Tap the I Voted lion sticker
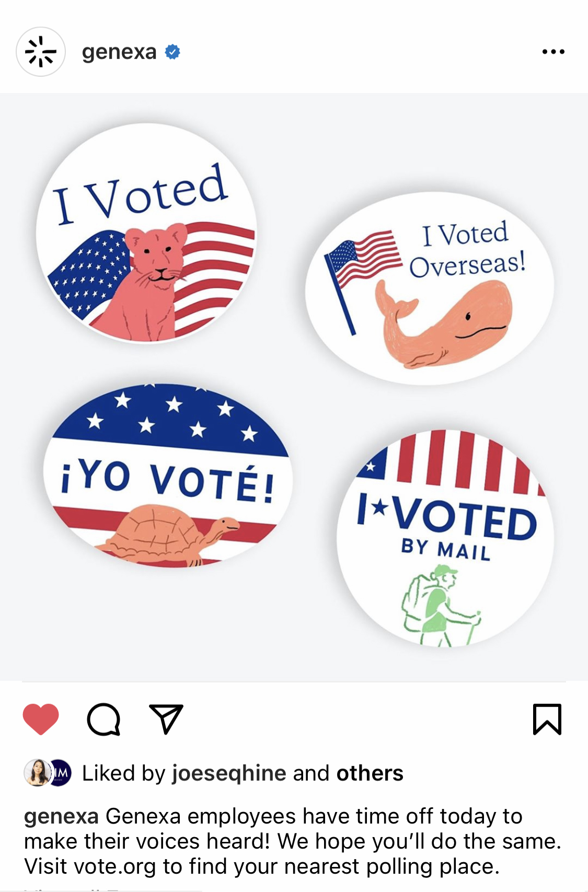Image resolution: width=588 pixels, height=892 pixels. (146, 233)
